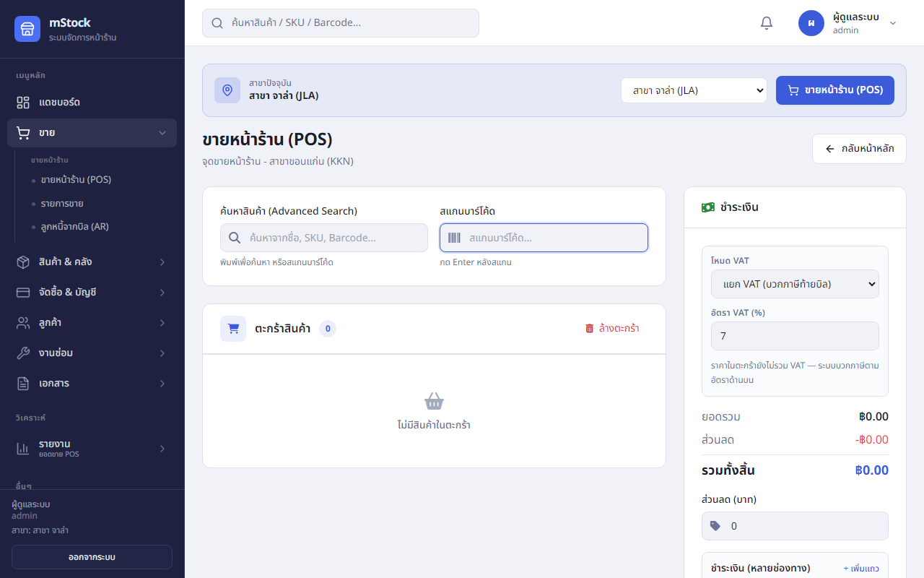Viewport: 924px width, 578px height.
Task: Click the money icon beside ชำระเงิน
Action: tap(708, 207)
